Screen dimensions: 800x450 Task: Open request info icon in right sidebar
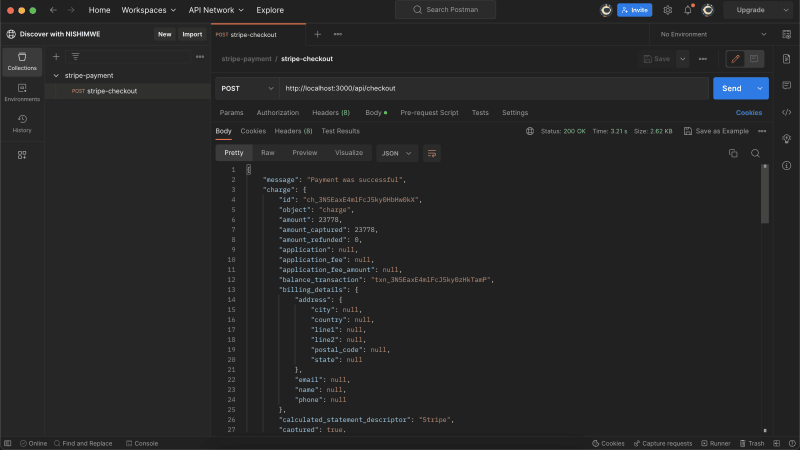click(x=786, y=165)
